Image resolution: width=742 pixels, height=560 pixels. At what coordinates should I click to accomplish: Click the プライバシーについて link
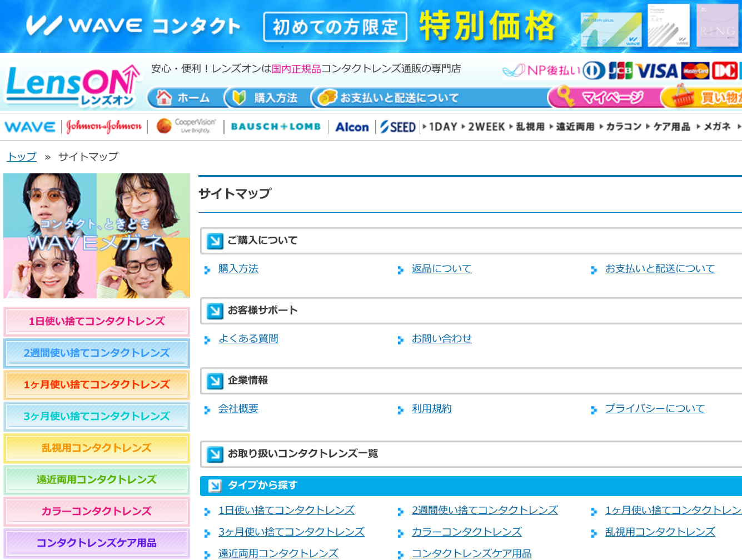click(655, 409)
